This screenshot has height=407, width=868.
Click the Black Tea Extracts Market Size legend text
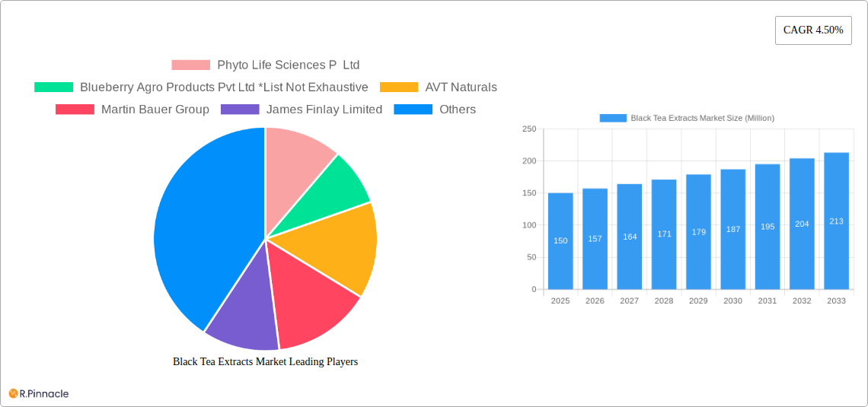[x=703, y=118]
